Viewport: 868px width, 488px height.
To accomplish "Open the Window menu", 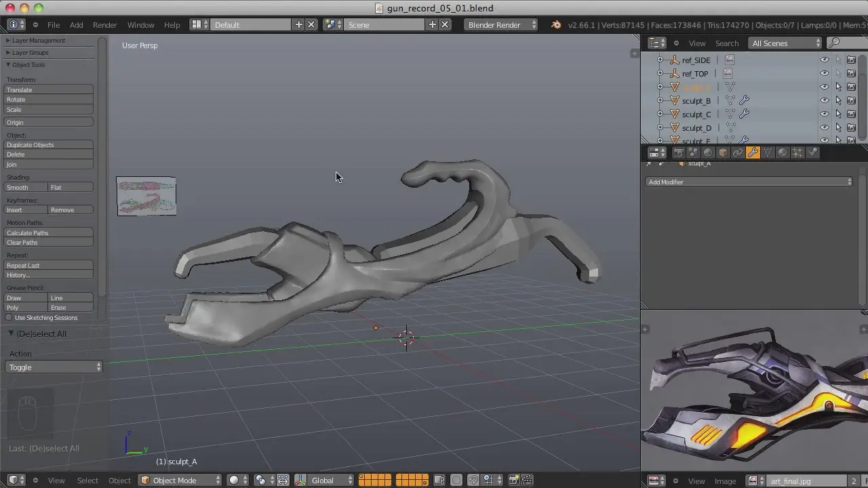I will tap(141, 24).
